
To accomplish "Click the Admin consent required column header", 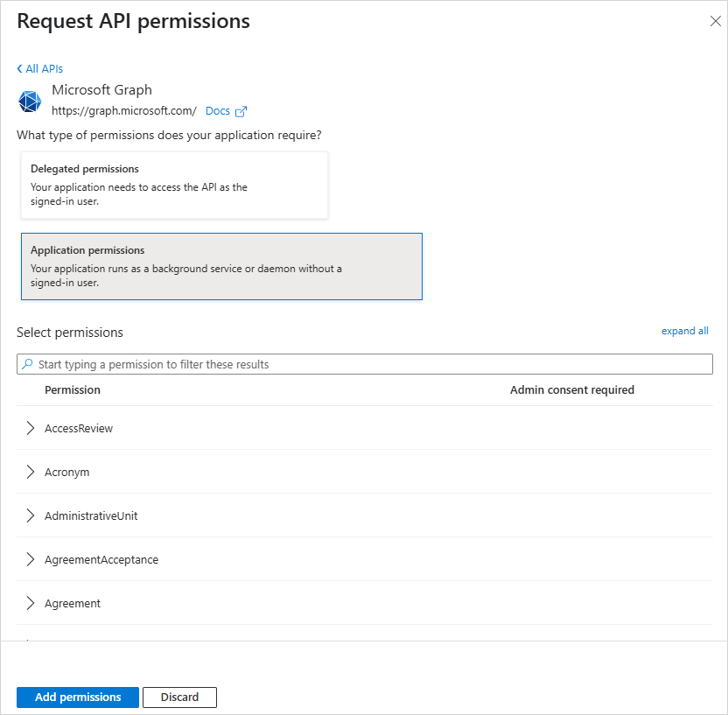I will 571,389.
